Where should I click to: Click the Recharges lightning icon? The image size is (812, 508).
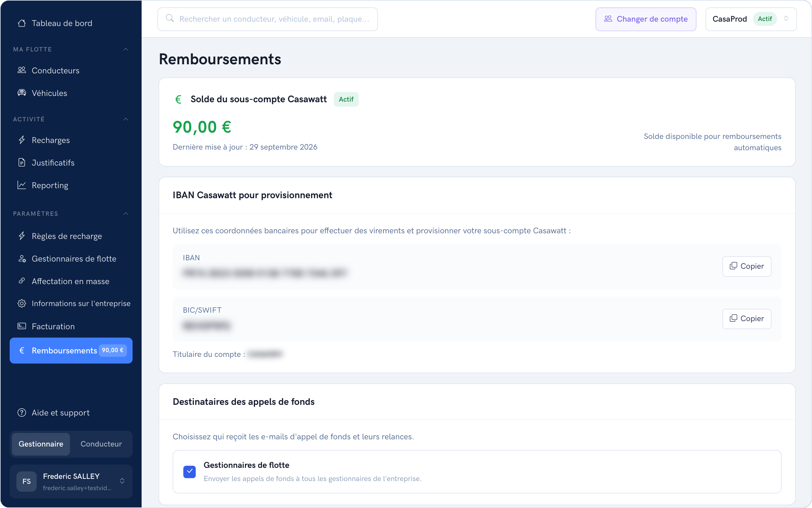(22, 140)
